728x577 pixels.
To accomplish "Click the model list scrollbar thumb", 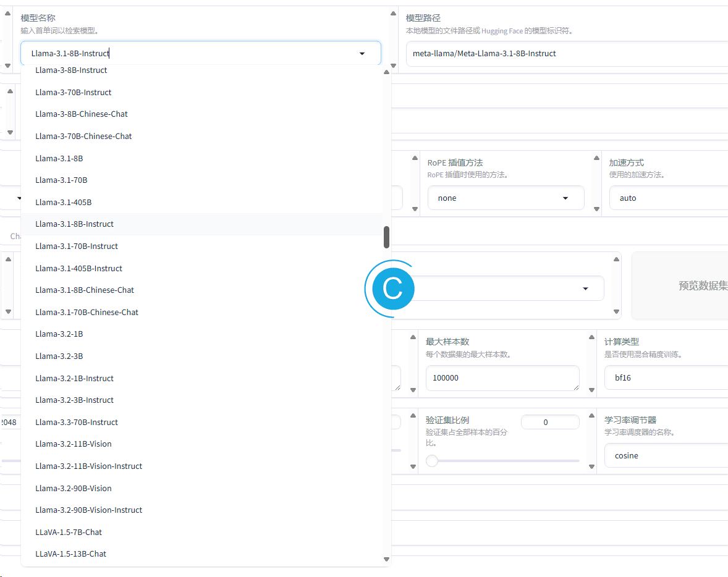I will click(386, 237).
